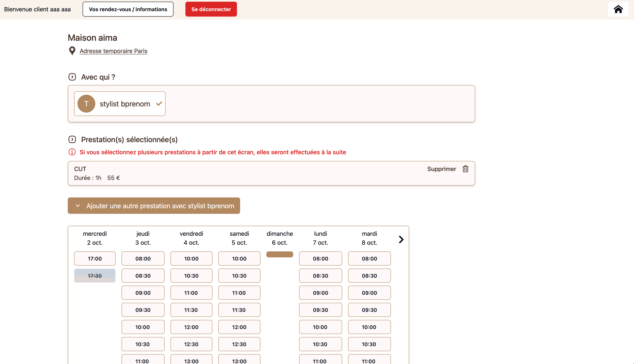Collapse the Avec qui ? section heading
Viewport: 634px width, 364px height.
pyautogui.click(x=98, y=77)
